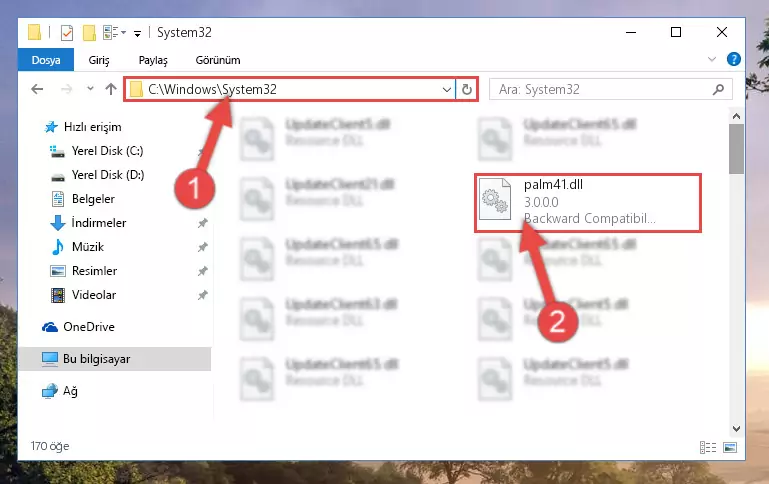Open OneDrive in the navigation pane
This screenshot has width=769, height=484.
click(x=88, y=327)
